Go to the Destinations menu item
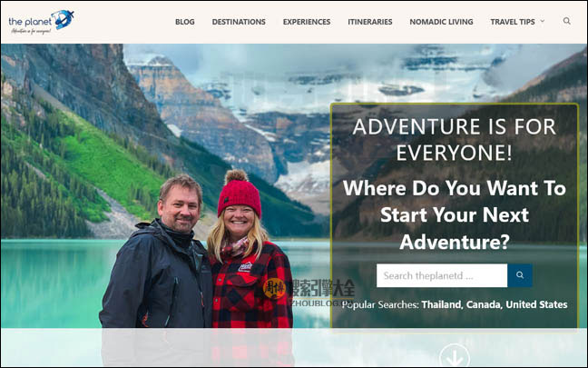This screenshot has height=368, width=588. point(239,22)
